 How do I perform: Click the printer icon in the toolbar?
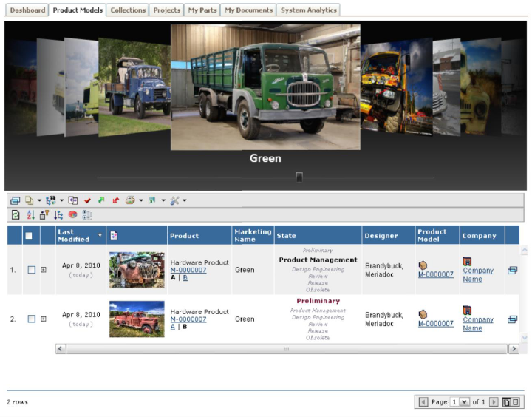tap(129, 200)
